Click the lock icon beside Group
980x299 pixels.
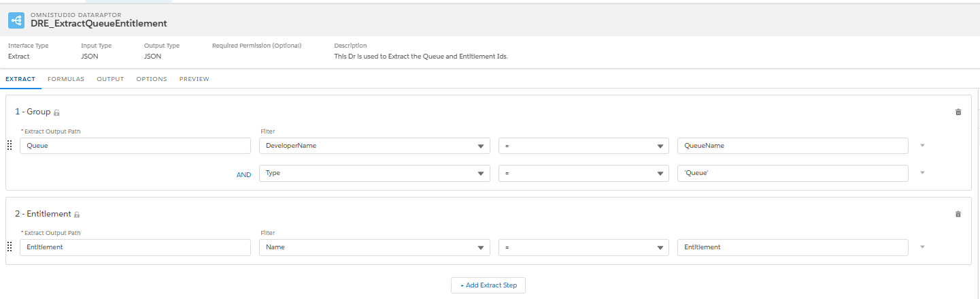pos(57,112)
